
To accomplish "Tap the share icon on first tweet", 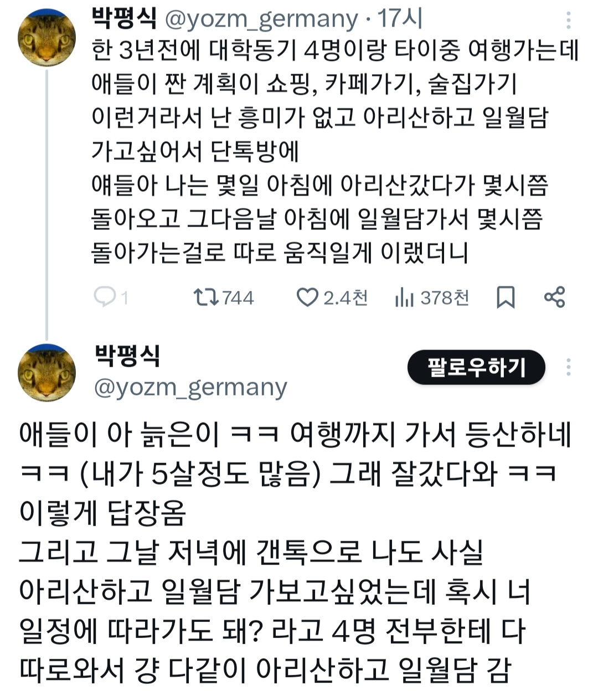I will pyautogui.click(x=554, y=297).
